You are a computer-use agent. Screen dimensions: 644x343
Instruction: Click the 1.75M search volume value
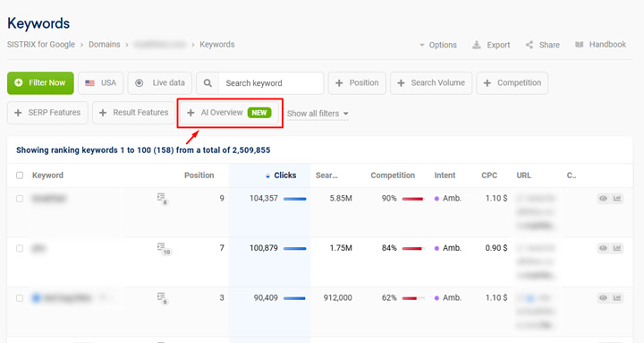[x=341, y=248]
